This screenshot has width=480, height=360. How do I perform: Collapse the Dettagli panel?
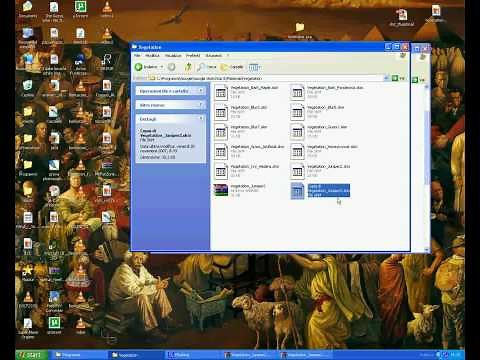(201, 118)
